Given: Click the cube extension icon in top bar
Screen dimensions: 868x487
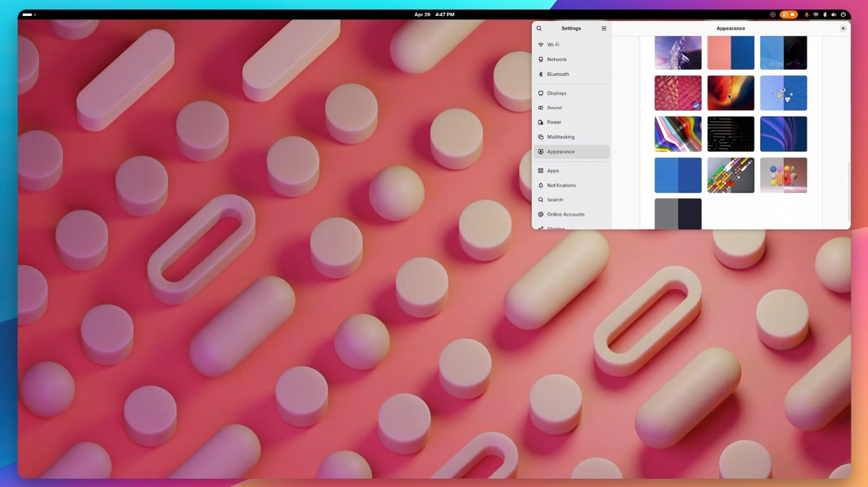Looking at the screenshot, I should [773, 14].
